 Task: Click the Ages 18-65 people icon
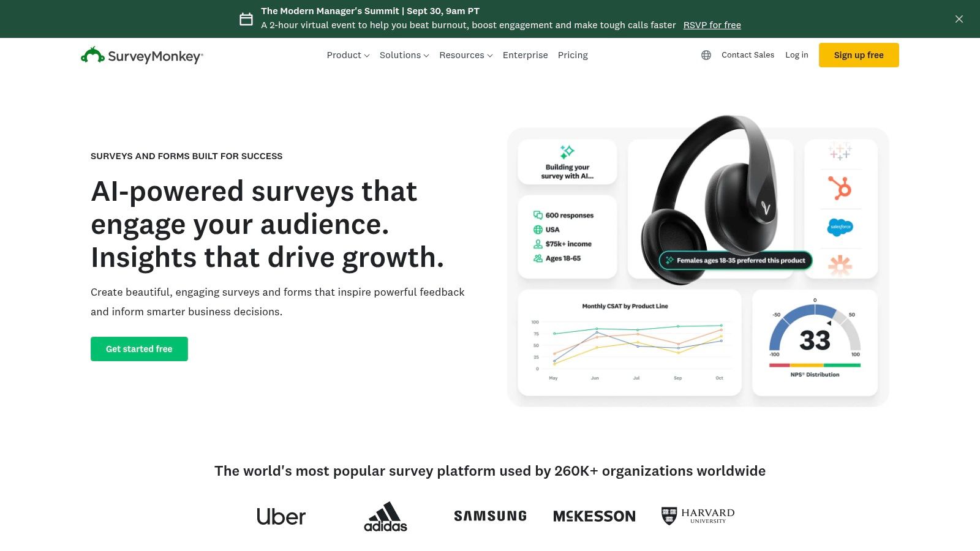click(538, 258)
